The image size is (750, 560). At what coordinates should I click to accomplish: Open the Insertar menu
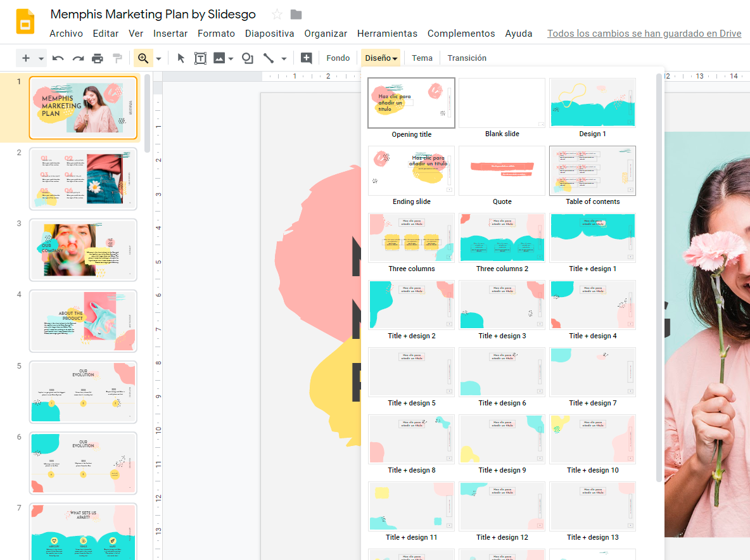point(170,34)
